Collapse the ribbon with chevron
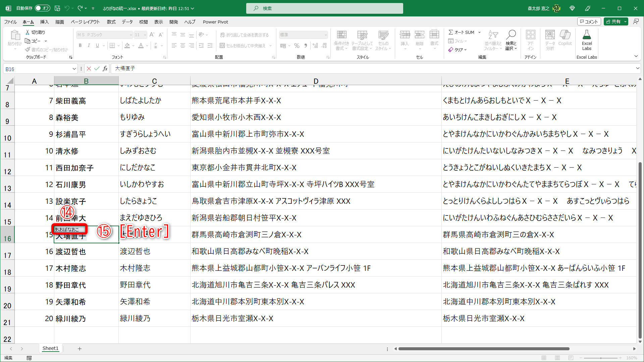 click(x=636, y=56)
